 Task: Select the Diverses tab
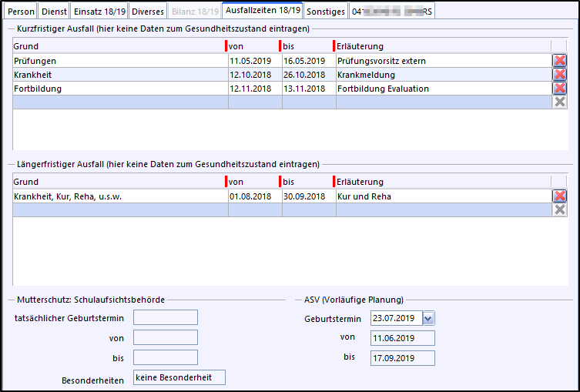(x=146, y=12)
